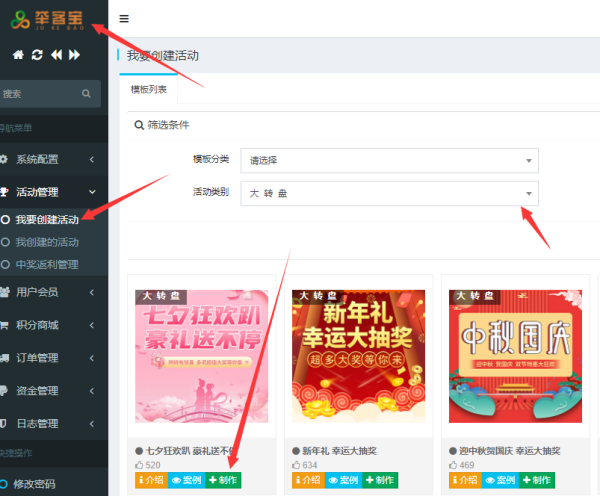Open the 用户会员 menu label

coord(37,292)
